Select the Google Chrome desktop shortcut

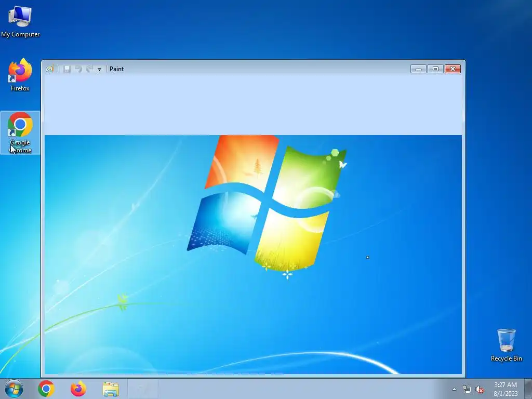(20, 132)
